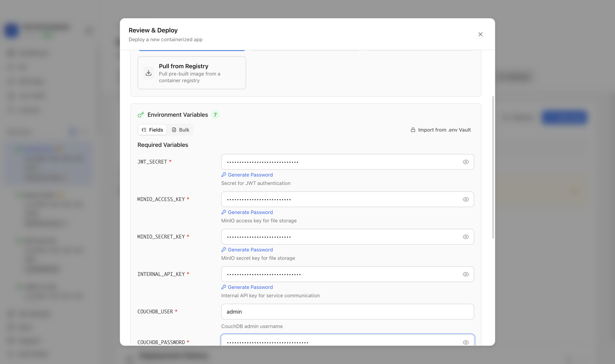Reveal the COUCHDB_PASSWORD value with eye icon
Viewport: 615px width, 364px height.
(x=466, y=342)
